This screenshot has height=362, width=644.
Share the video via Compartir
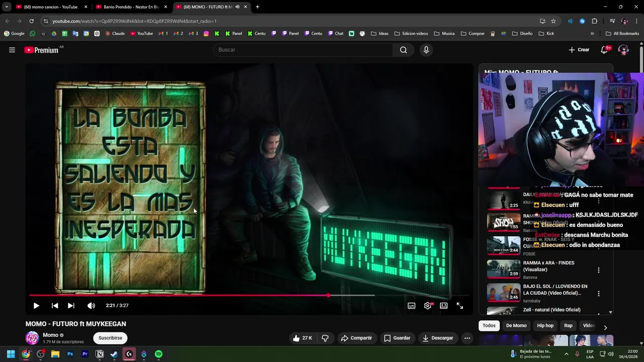coord(356,338)
